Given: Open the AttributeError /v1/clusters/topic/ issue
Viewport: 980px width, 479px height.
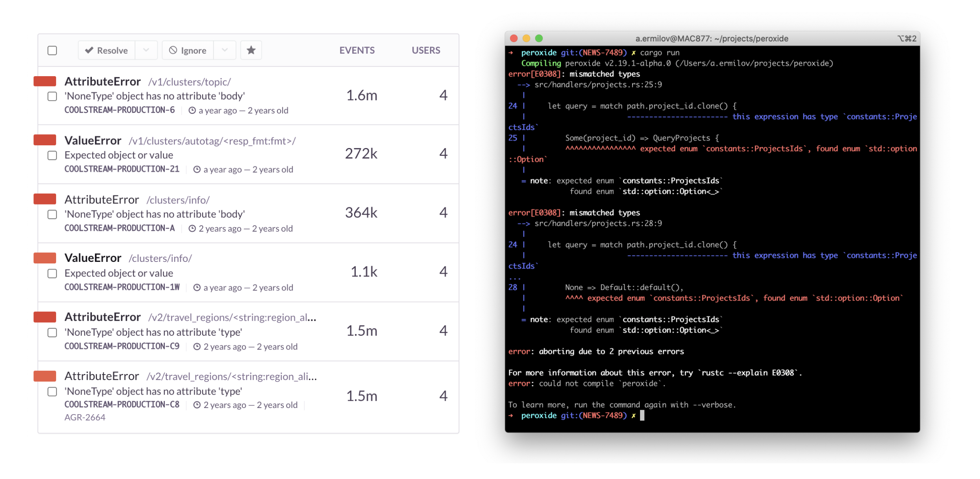Looking at the screenshot, I should [x=103, y=81].
